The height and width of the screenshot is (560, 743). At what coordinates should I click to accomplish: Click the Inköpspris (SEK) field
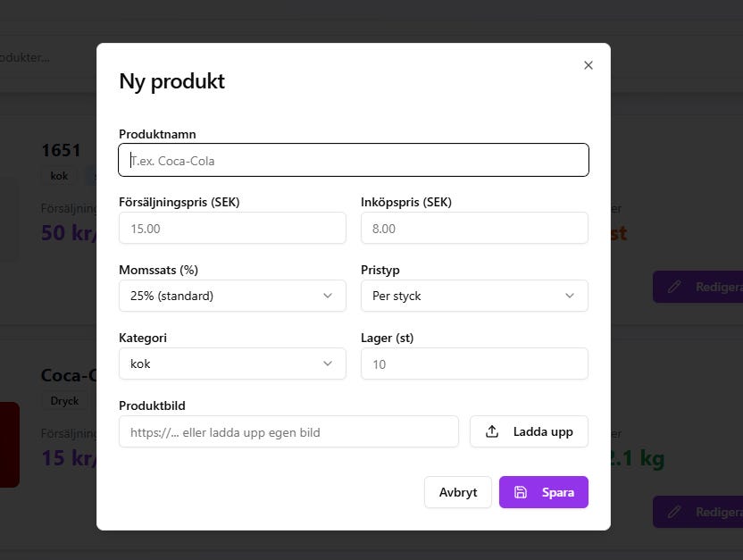[474, 228]
